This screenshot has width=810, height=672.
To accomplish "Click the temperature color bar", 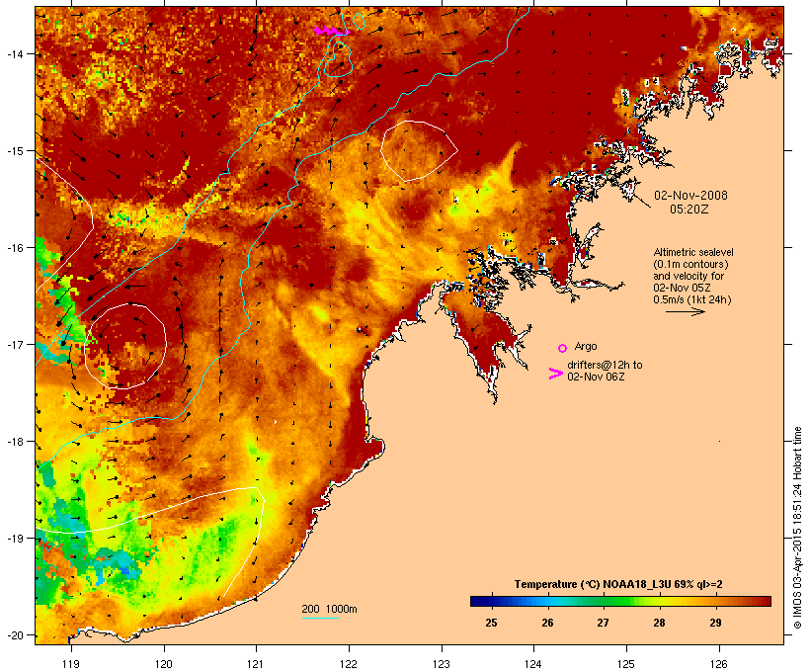I will point(620,601).
